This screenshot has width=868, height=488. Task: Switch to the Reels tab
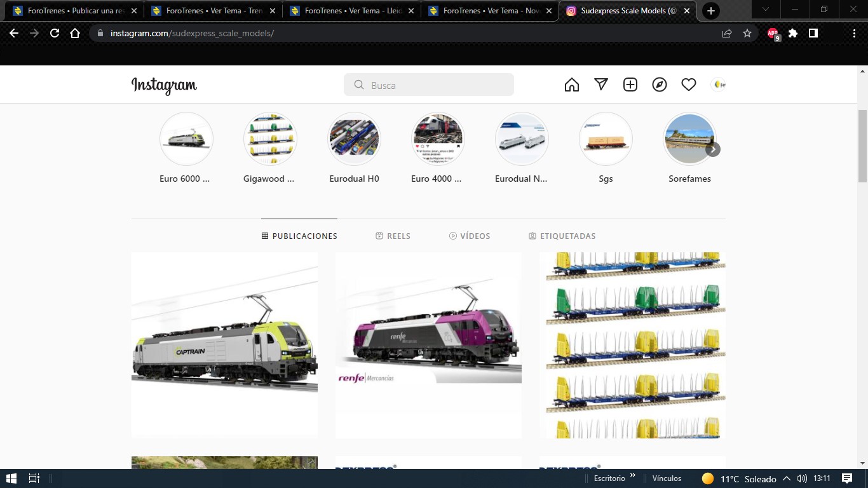pos(393,236)
